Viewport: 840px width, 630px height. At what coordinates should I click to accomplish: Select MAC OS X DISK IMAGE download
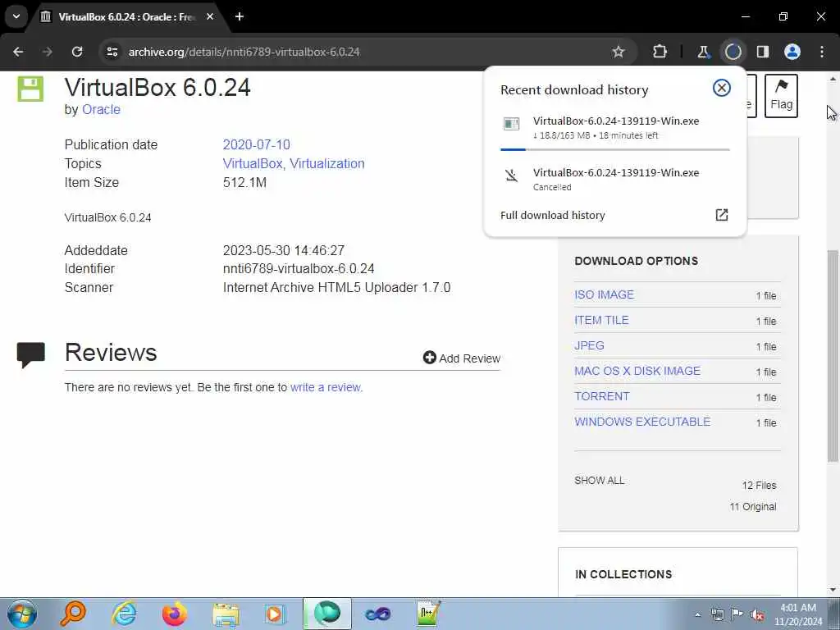tap(637, 371)
